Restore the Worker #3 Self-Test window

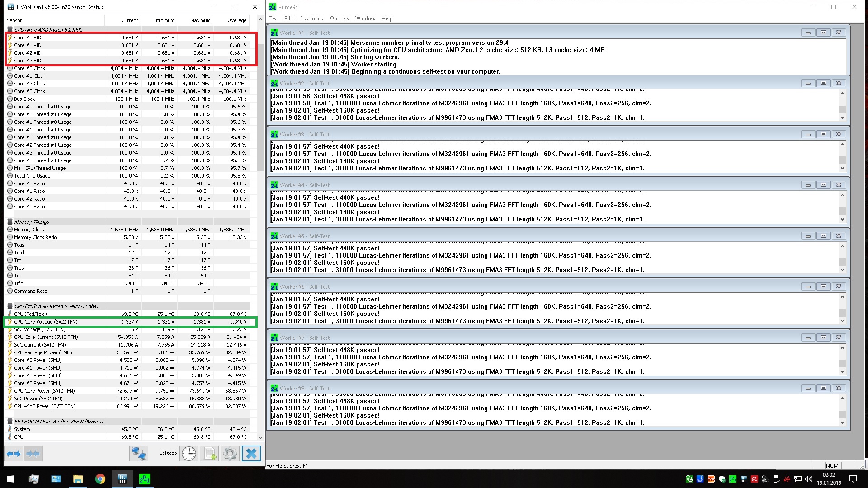(x=823, y=134)
